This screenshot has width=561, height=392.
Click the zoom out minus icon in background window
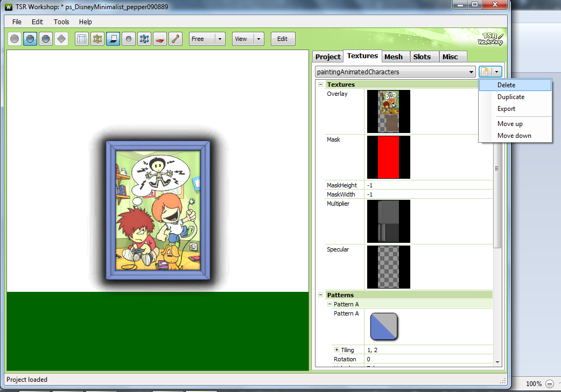click(x=550, y=384)
